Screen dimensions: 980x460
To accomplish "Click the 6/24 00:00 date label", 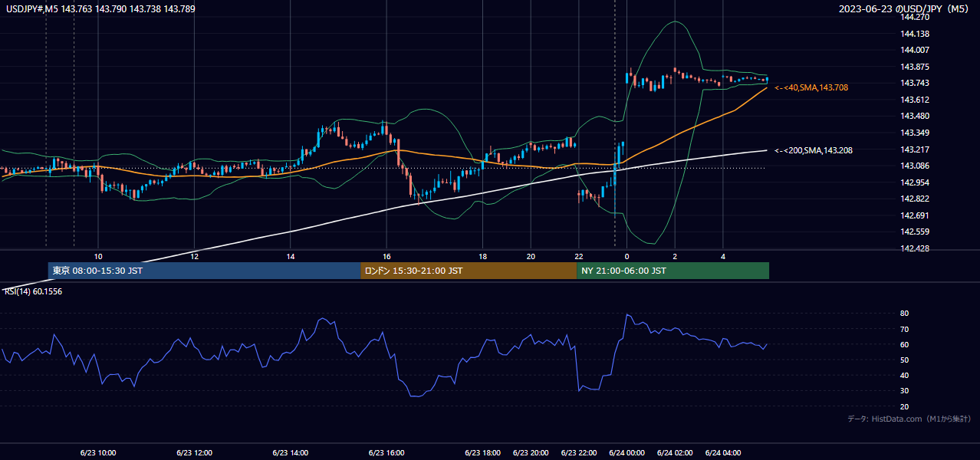I will 626,453.
